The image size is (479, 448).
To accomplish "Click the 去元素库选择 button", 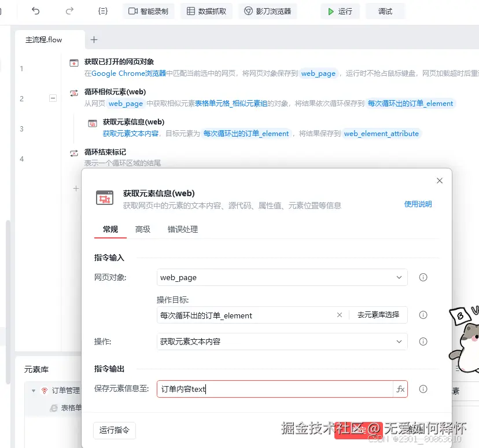I will pos(378,315).
